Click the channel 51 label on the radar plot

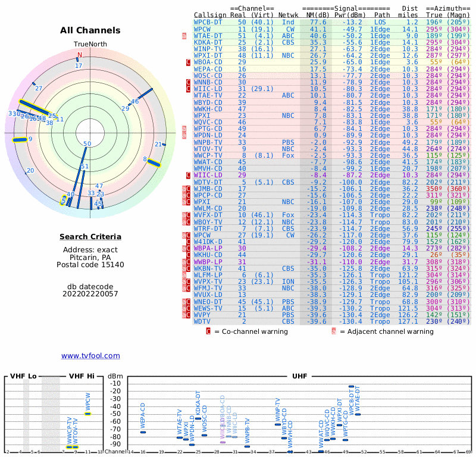coord(84,167)
